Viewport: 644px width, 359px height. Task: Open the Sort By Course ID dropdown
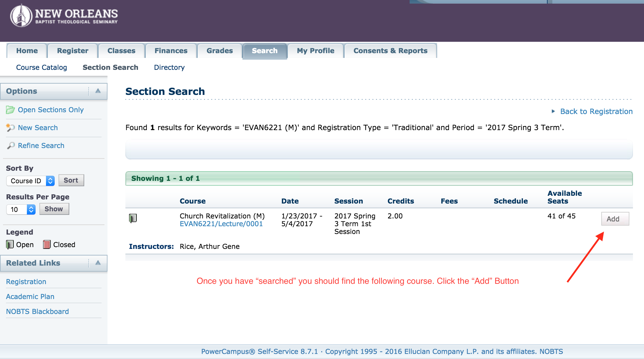[30, 181]
